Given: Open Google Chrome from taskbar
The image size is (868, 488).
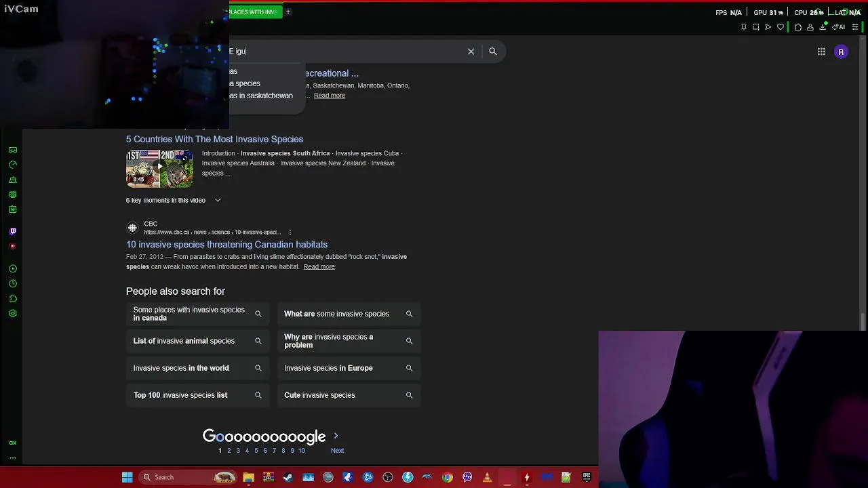Looking at the screenshot, I should pyautogui.click(x=448, y=477).
